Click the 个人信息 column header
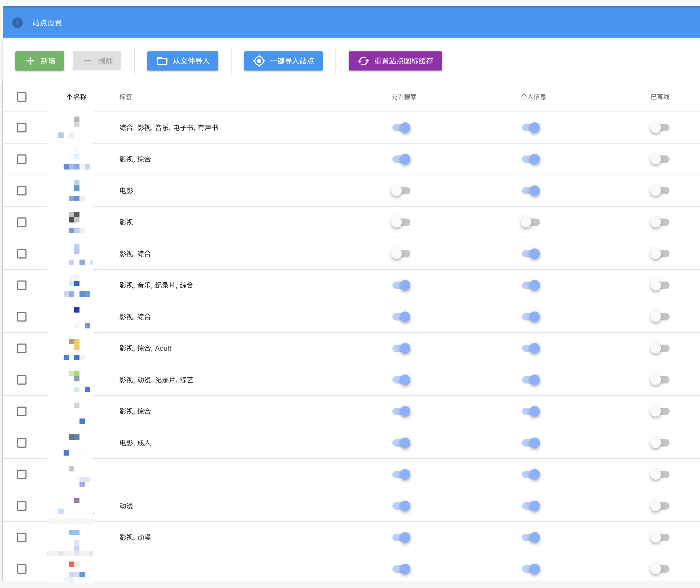The width and height of the screenshot is (700, 588). click(533, 97)
